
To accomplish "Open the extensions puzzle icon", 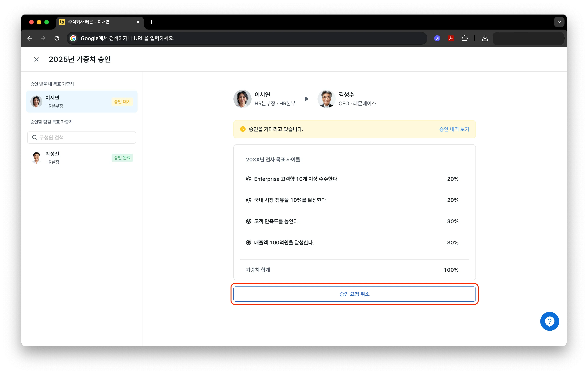I will click(464, 38).
